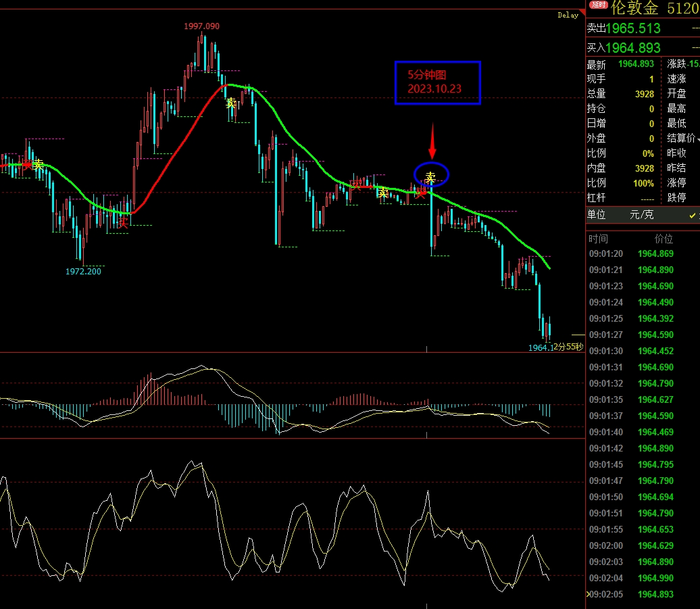700x609 pixels.
Task: Click the 价位 column header
Action: tap(664, 239)
